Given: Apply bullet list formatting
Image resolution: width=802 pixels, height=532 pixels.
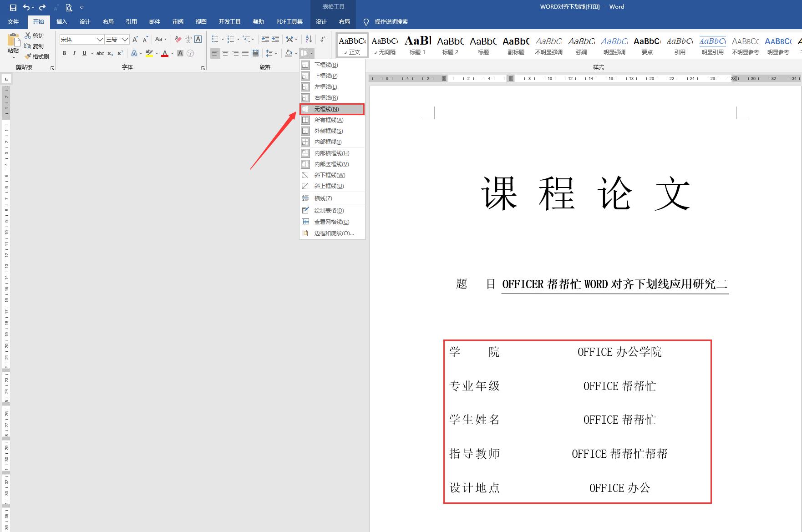Looking at the screenshot, I should pos(214,39).
